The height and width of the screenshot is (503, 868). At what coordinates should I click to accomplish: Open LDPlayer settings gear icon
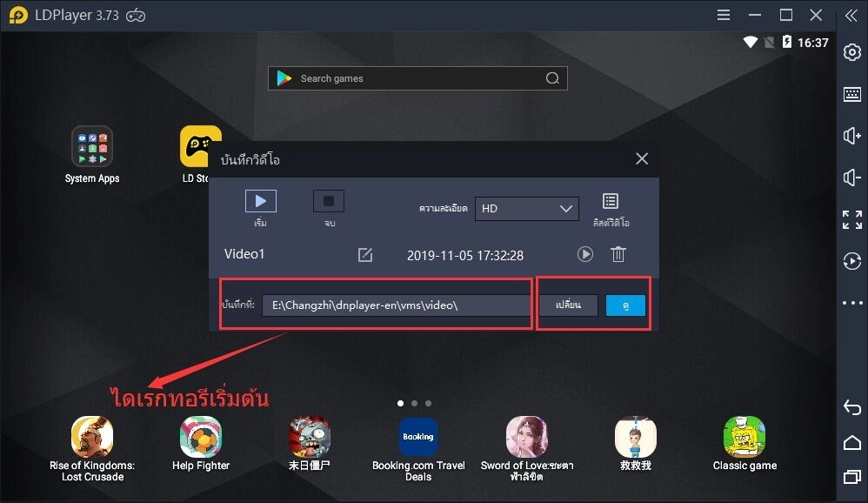(x=852, y=52)
